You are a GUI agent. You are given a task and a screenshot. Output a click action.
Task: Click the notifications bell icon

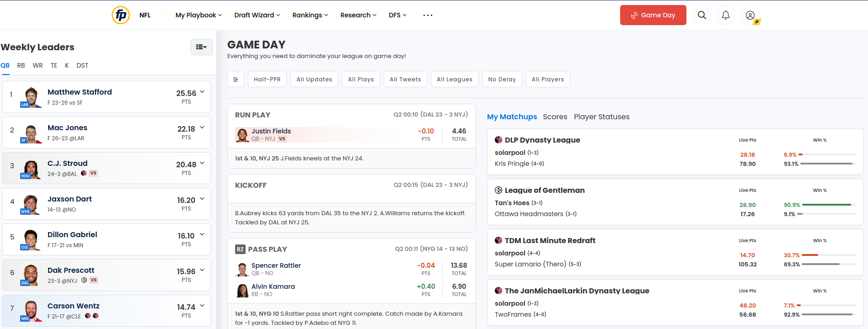(725, 15)
